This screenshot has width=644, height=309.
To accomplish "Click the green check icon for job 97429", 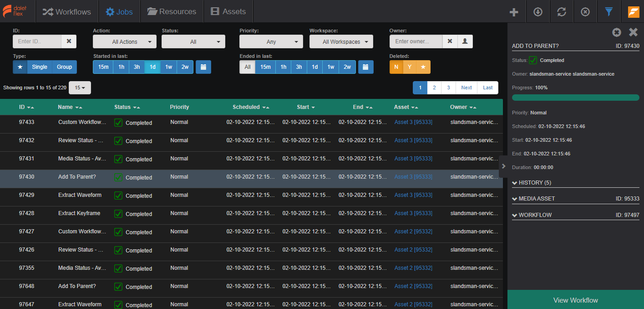I will [118, 196].
